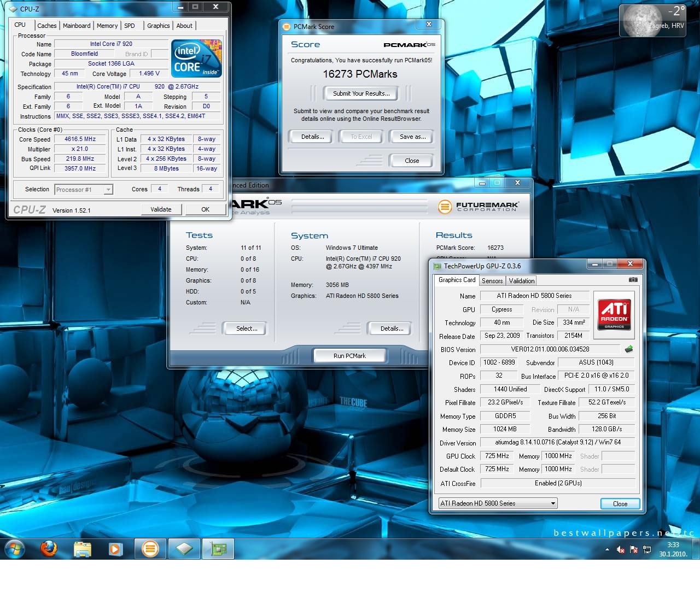Click the CPU-Z title bar icon

pyautogui.click(x=13, y=9)
